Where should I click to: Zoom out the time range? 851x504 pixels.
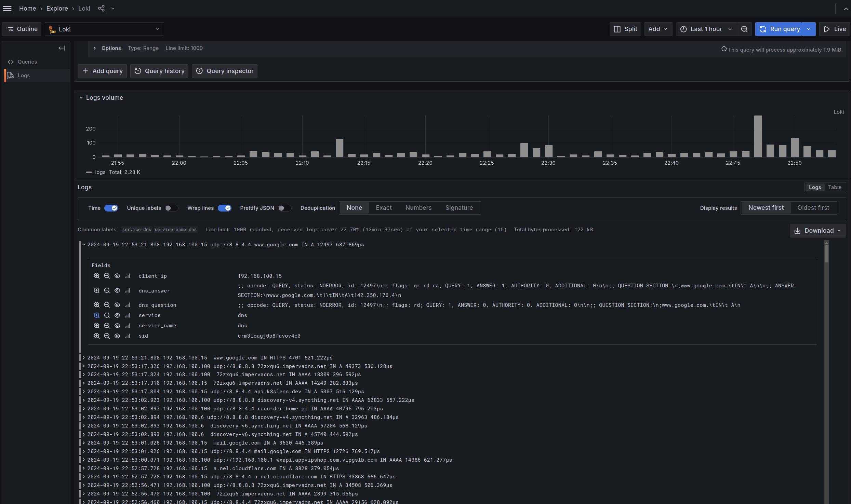pos(744,29)
